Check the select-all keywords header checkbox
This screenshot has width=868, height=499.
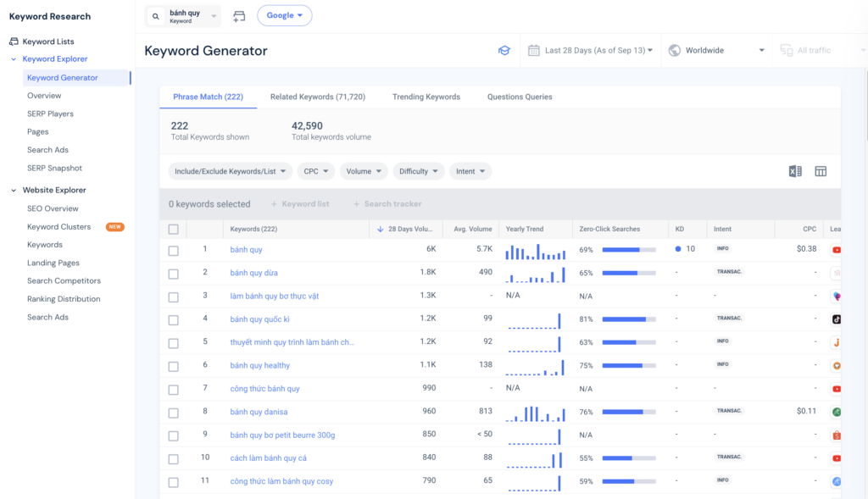click(174, 230)
